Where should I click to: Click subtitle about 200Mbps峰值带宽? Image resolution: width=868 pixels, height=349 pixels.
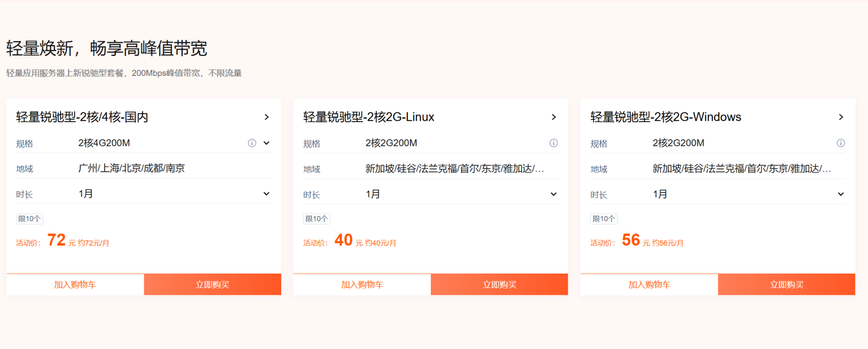tap(124, 73)
